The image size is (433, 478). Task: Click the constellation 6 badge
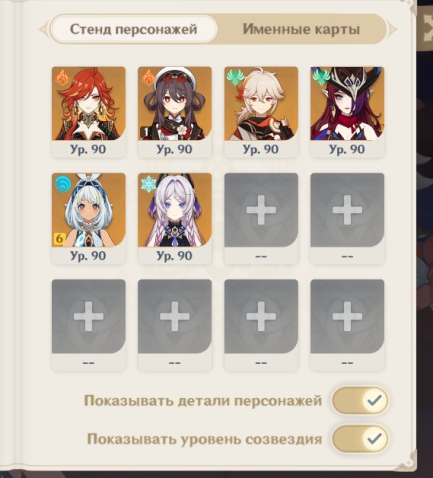tap(59, 239)
